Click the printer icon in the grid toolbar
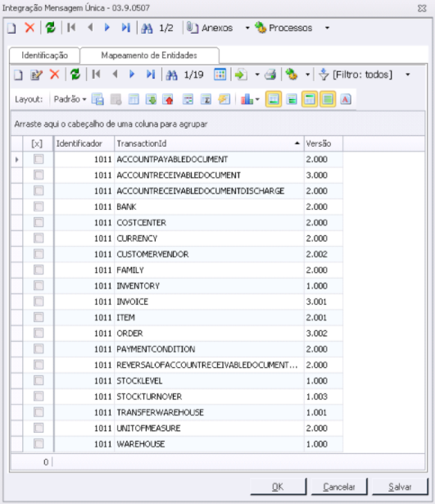Image resolution: width=435 pixels, height=504 pixels. (270, 75)
